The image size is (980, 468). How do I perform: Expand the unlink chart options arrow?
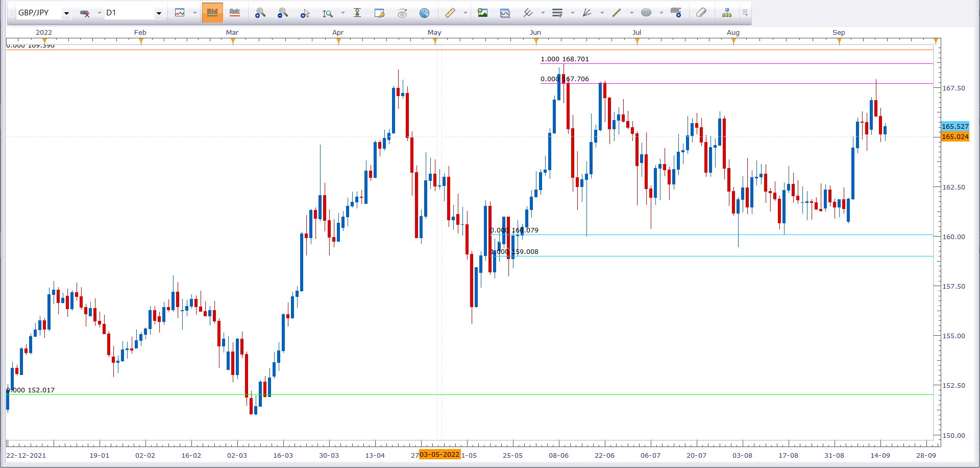(99, 13)
